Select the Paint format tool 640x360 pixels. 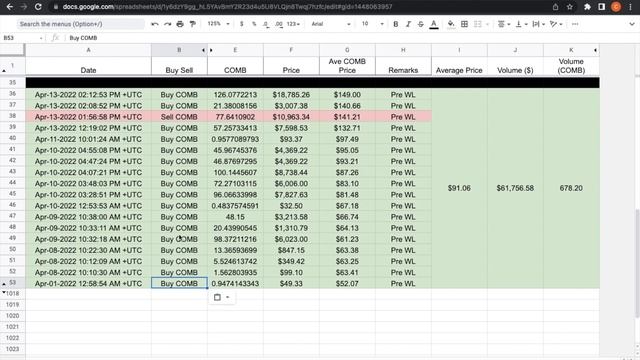193,24
